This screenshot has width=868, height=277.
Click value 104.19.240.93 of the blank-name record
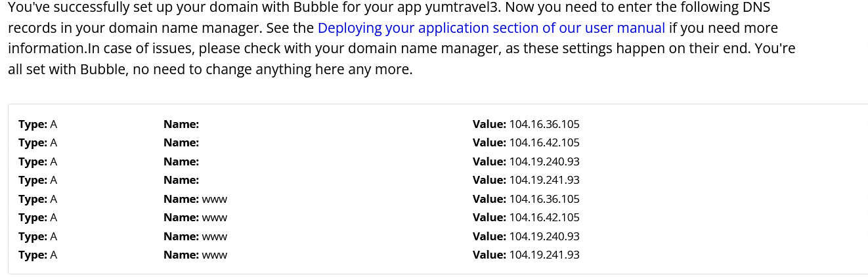[544, 161]
